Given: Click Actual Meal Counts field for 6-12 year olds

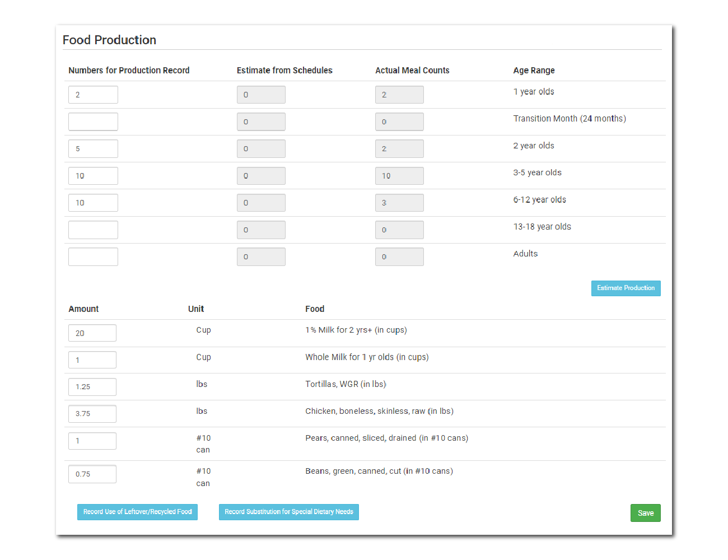Looking at the screenshot, I should [x=399, y=203].
